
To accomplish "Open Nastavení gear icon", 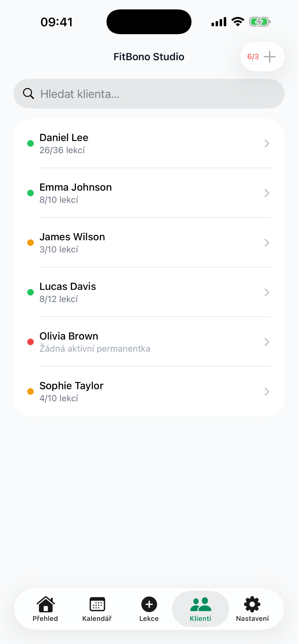I will (x=252, y=604).
